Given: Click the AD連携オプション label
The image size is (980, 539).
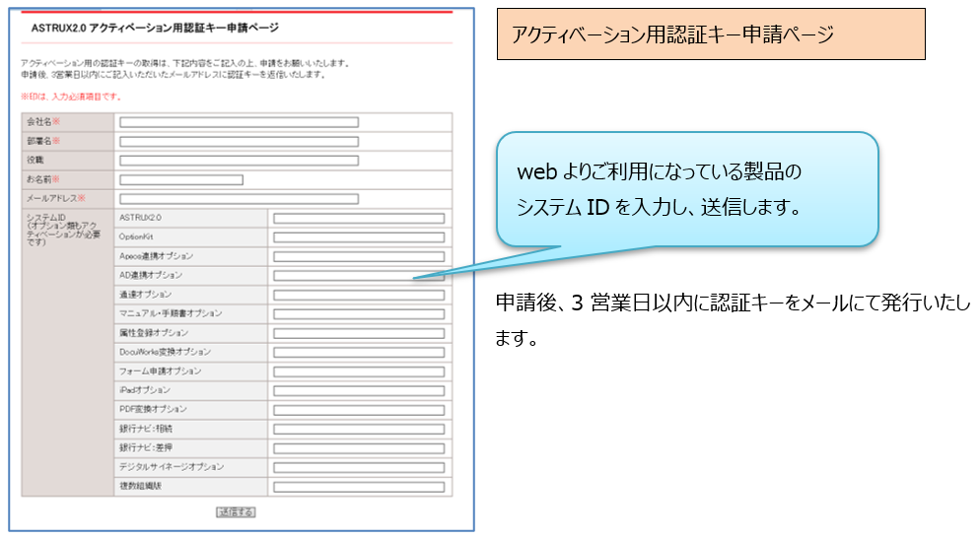Looking at the screenshot, I should tap(151, 275).
